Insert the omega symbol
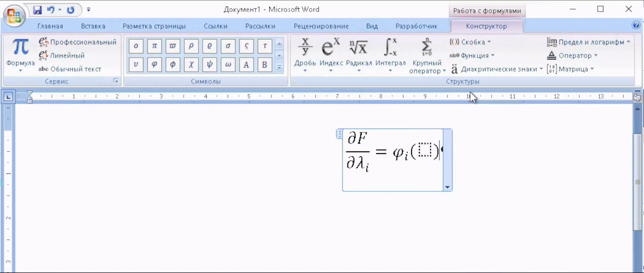Image resolution: width=644 pixels, height=273 pixels. (228, 65)
